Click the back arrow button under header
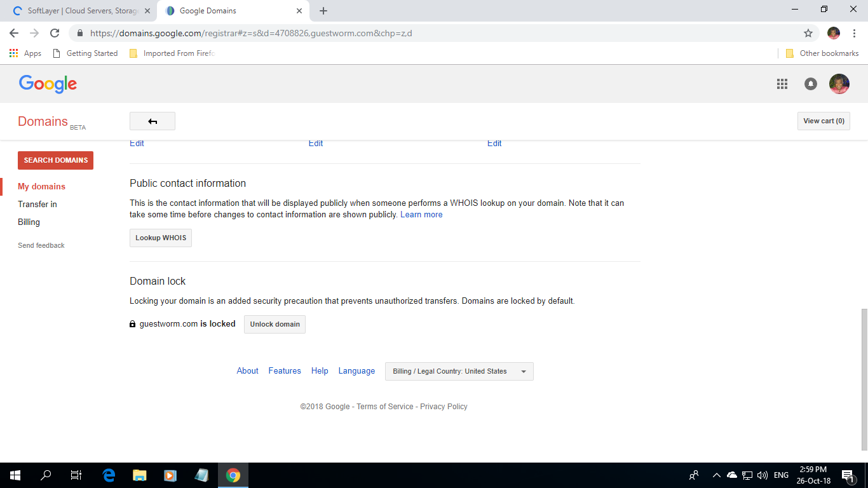This screenshot has height=488, width=868. pos(153,121)
